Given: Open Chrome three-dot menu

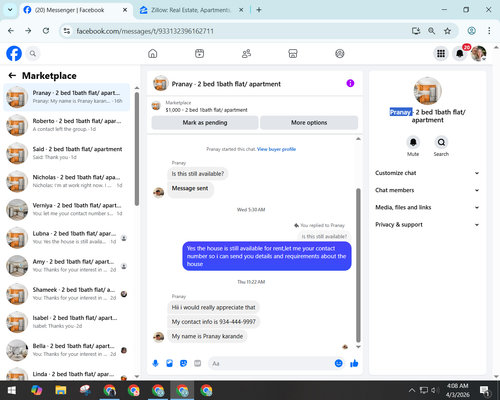Looking at the screenshot, I should [489, 31].
